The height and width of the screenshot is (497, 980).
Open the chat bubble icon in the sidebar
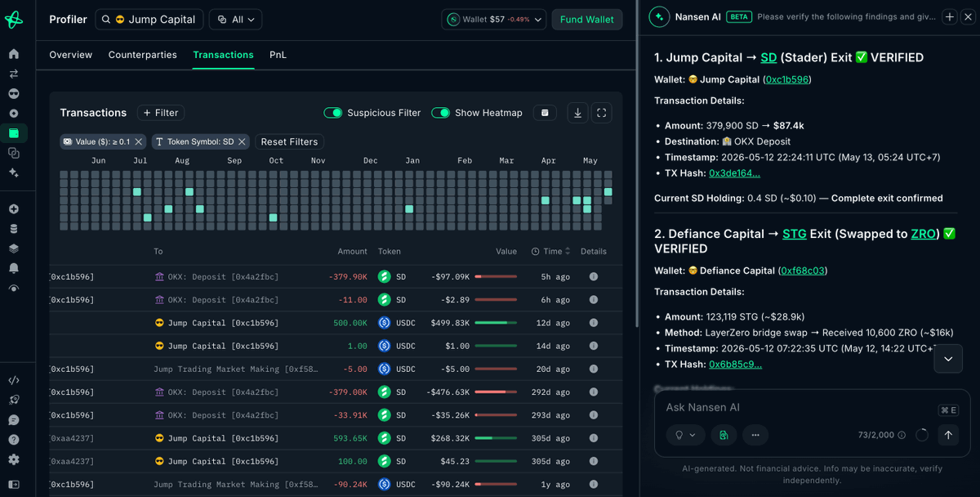(x=14, y=420)
